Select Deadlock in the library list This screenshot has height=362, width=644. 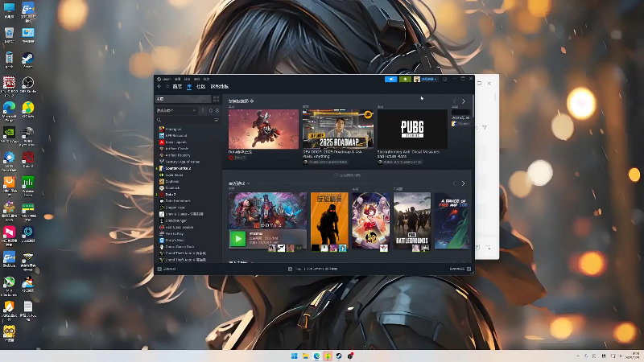pos(172,188)
